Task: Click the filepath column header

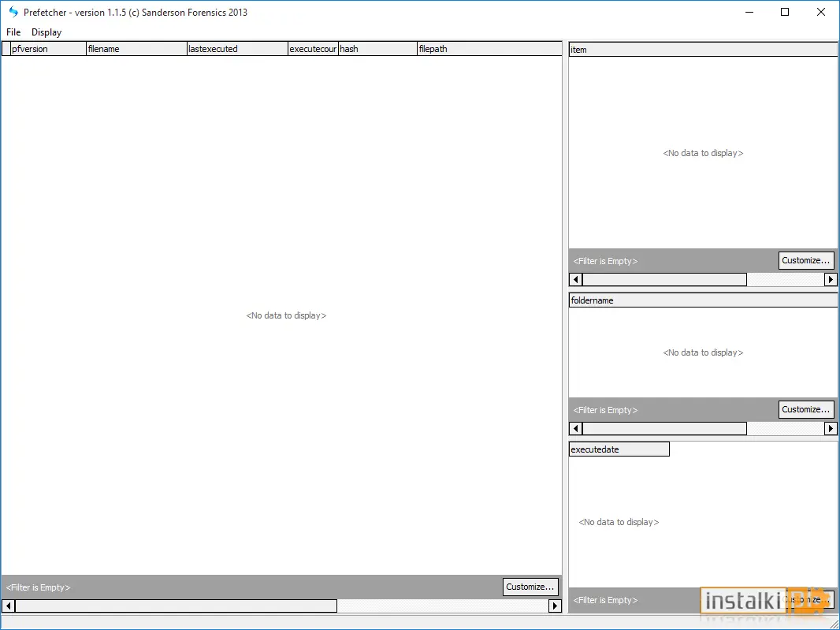Action: point(489,49)
